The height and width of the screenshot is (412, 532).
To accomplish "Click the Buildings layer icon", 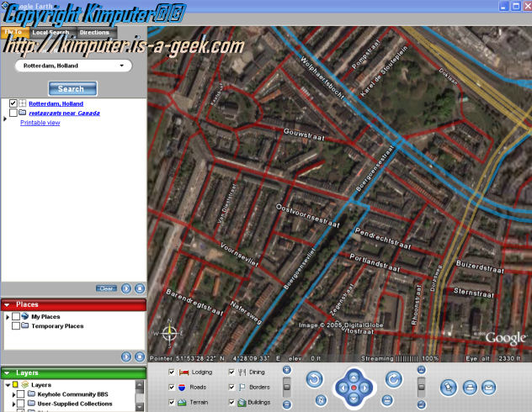I will [x=242, y=403].
